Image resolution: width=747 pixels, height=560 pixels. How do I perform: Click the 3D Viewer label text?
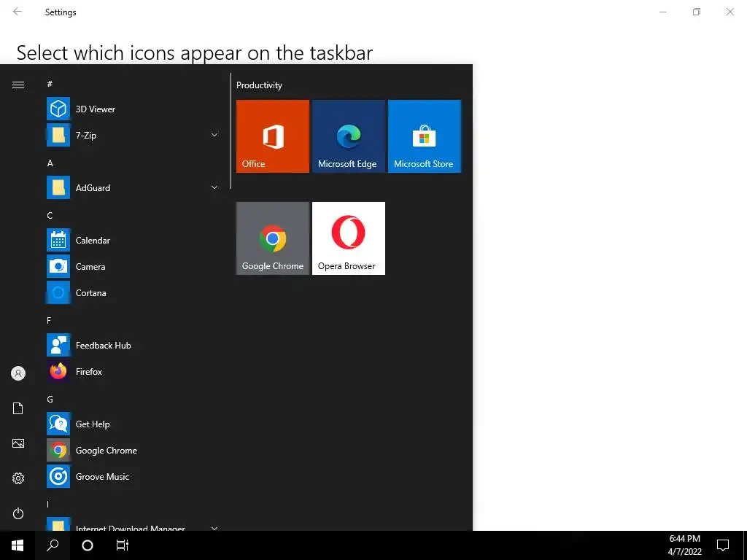coord(96,109)
